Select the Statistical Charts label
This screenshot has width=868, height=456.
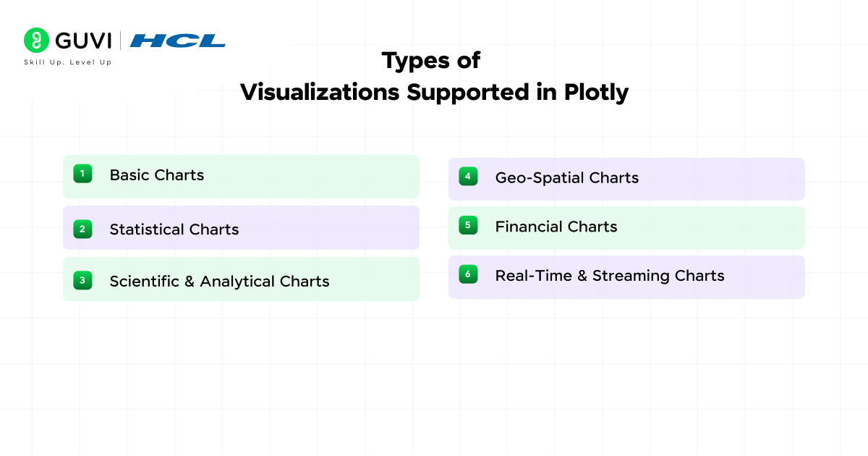coord(174,229)
